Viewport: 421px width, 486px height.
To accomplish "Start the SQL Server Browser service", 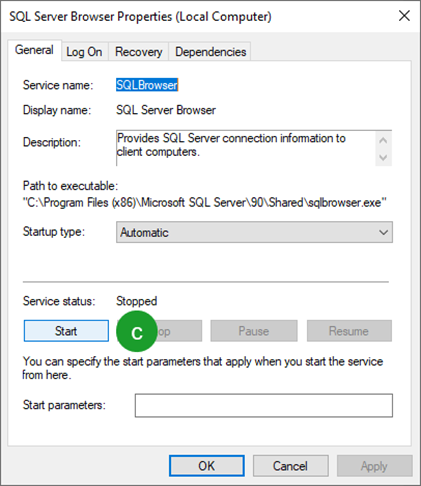I will tap(66, 331).
